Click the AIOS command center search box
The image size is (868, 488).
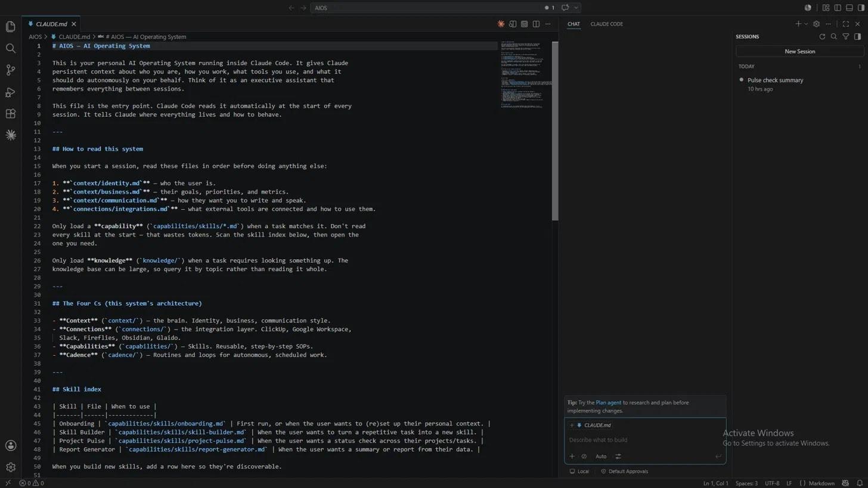[428, 8]
